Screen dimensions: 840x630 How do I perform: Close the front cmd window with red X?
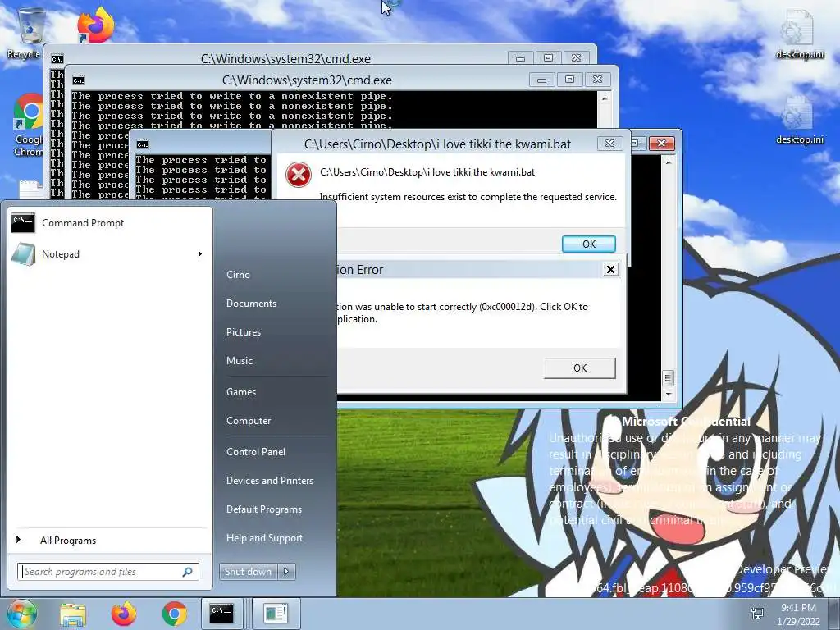[662, 143]
